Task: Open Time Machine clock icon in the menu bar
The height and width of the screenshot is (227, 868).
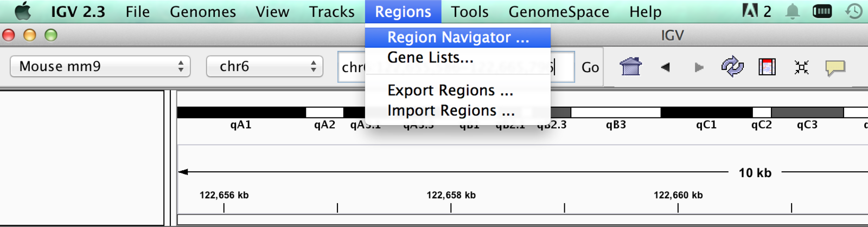Action: click(x=854, y=11)
